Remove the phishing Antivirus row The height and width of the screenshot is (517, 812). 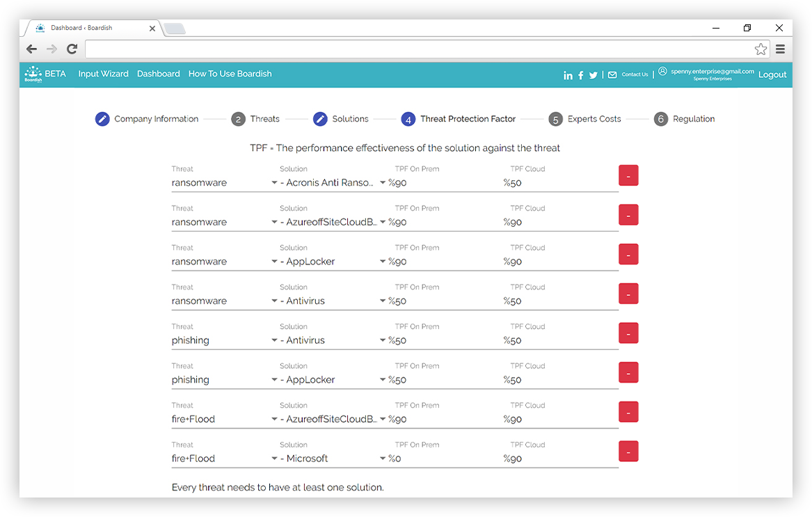(x=628, y=333)
